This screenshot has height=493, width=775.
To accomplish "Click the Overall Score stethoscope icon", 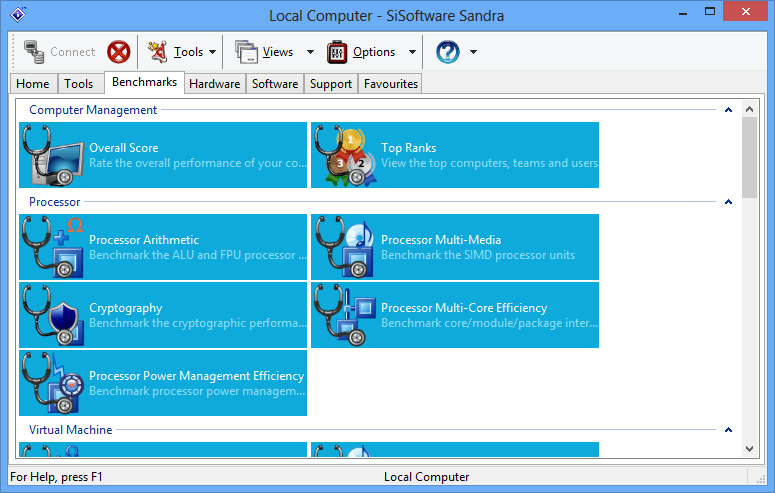I will [x=52, y=155].
